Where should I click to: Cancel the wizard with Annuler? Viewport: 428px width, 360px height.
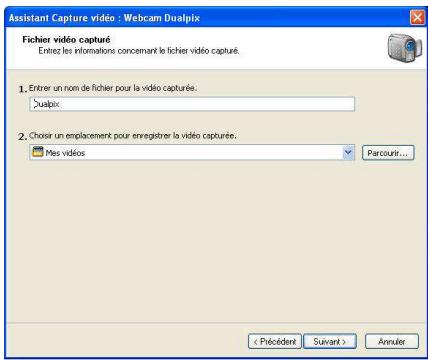[x=392, y=341]
